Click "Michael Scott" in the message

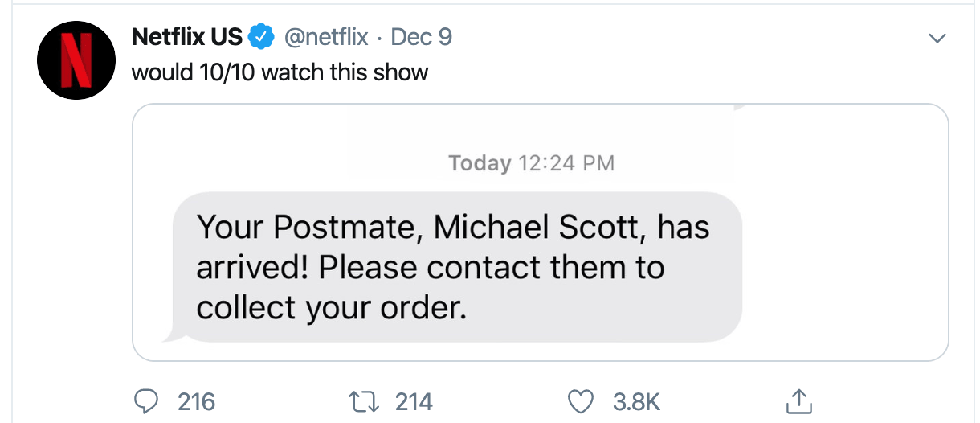pyautogui.click(x=540, y=228)
